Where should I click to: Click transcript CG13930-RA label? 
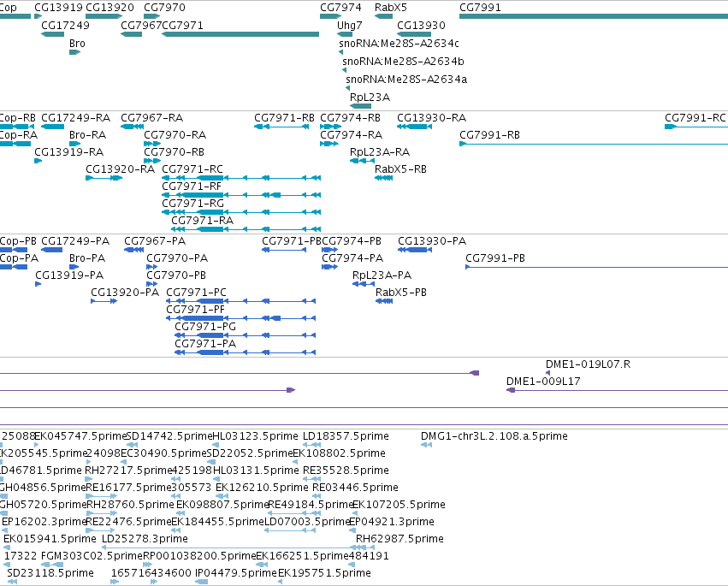[x=431, y=117]
